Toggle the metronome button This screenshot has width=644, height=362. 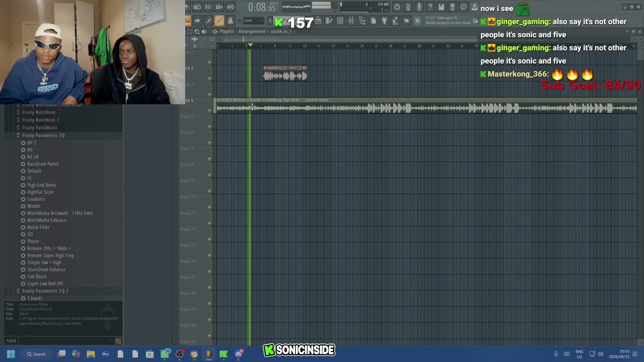pos(187,7)
